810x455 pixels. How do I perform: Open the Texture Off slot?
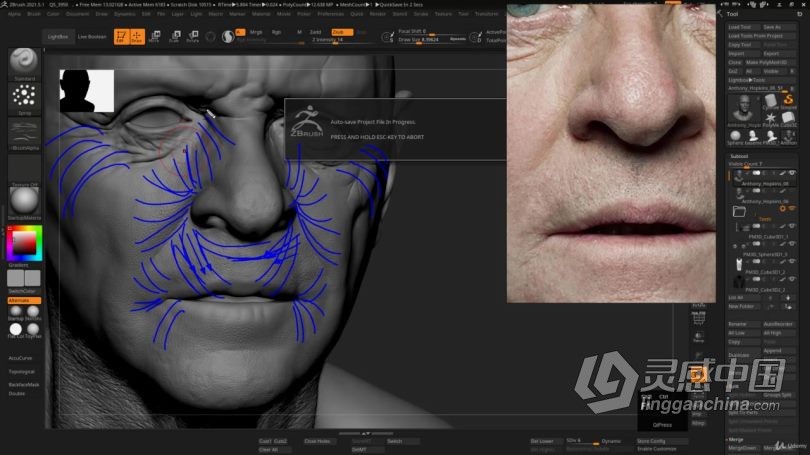click(24, 169)
